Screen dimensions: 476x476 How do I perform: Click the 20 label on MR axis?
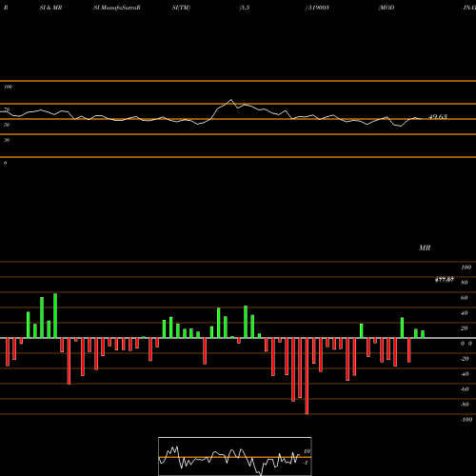(x=465, y=328)
